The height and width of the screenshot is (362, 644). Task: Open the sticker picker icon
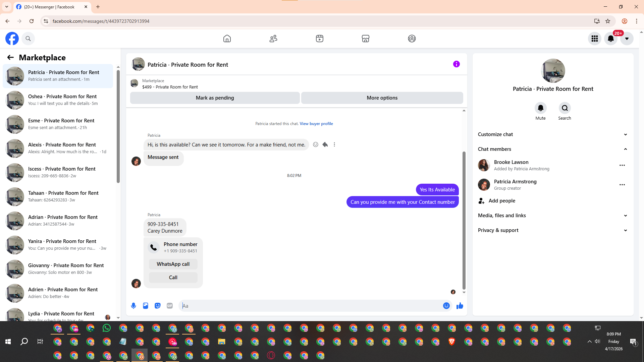(x=158, y=306)
